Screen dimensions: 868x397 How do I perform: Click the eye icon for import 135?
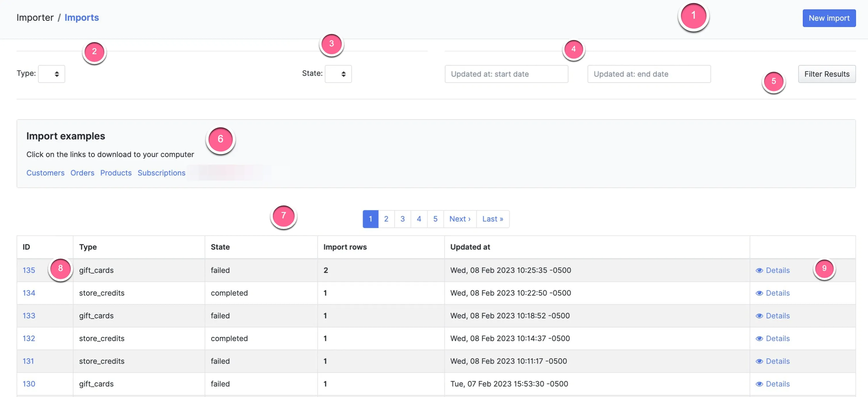tap(759, 271)
